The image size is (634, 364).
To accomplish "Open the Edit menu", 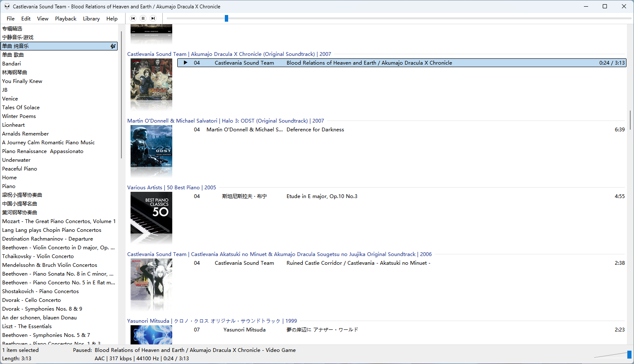I will (26, 18).
